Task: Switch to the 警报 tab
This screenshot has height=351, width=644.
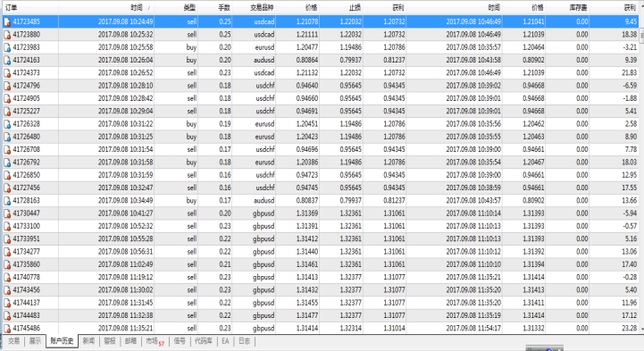Action: [x=110, y=341]
